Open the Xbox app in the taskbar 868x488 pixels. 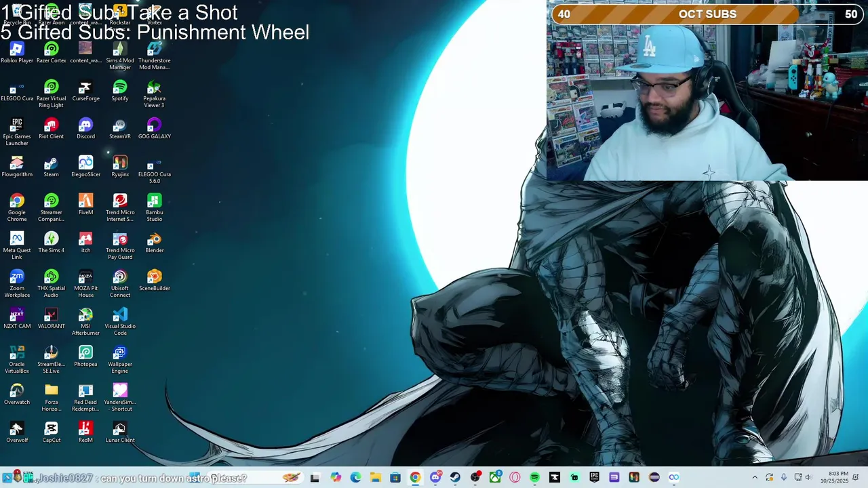[495, 477]
